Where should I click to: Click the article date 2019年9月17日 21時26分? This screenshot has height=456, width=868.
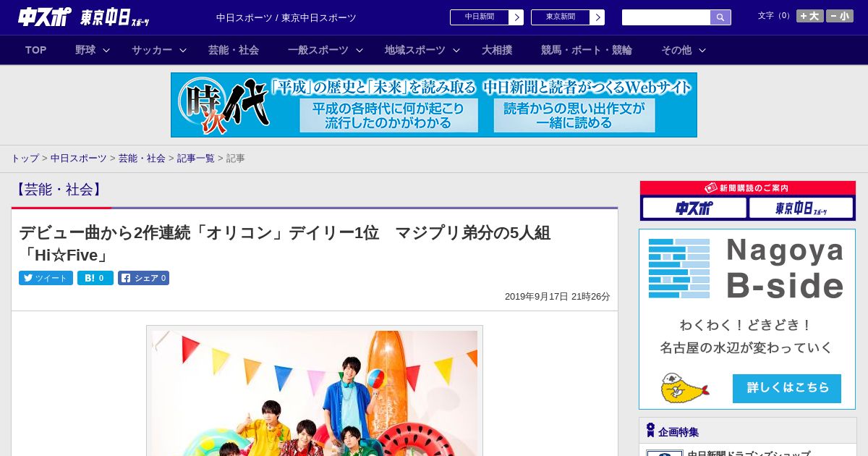[x=558, y=297]
